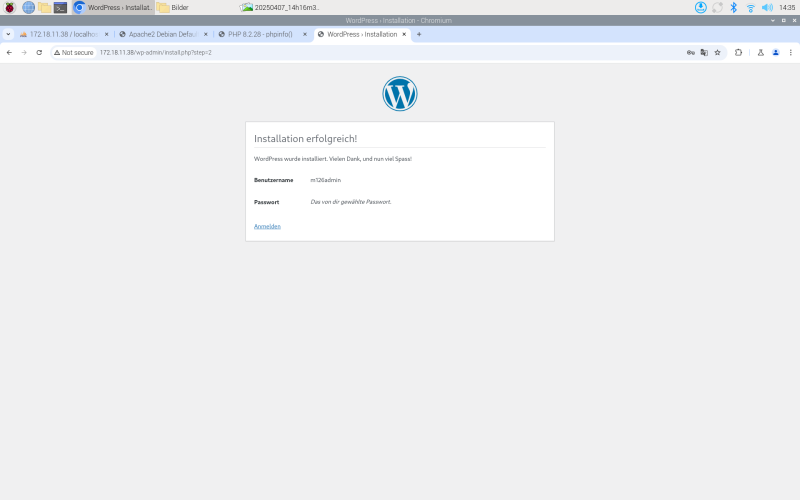Image resolution: width=800 pixels, height=500 pixels.
Task: Open the volume control in system tray
Action: coord(767,8)
